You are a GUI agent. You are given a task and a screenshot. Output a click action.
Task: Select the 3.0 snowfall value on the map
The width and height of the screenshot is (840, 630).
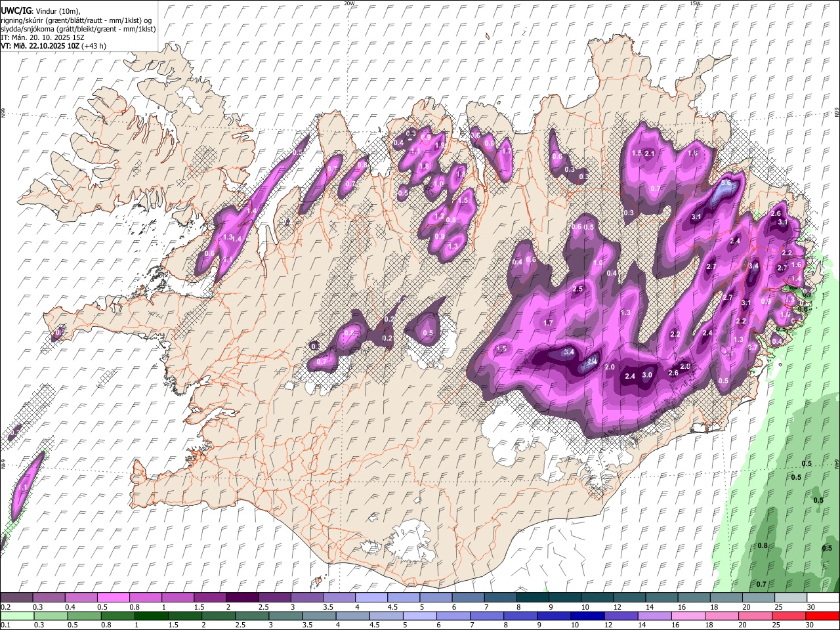click(647, 375)
